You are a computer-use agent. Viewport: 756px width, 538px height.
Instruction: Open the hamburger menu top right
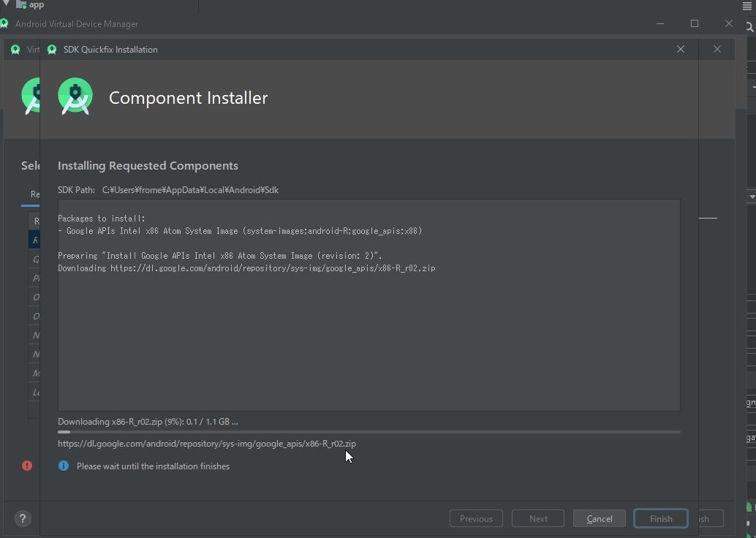[748, 6]
